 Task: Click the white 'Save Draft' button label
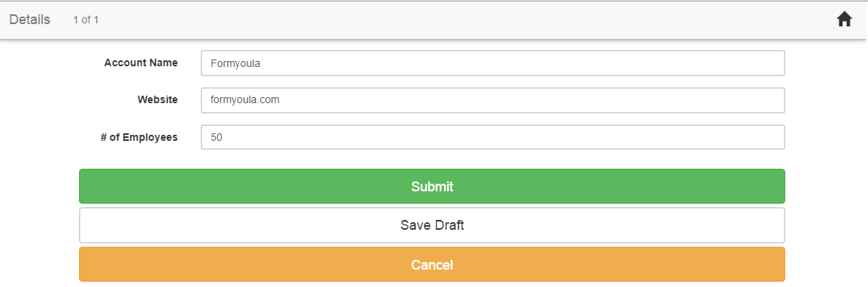[432, 225]
